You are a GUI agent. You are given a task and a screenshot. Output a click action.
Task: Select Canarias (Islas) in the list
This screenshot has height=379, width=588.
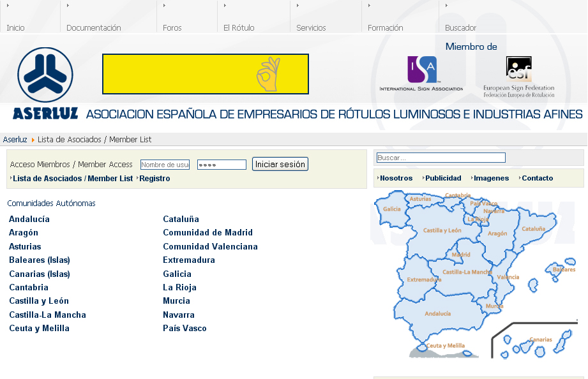[40, 274]
